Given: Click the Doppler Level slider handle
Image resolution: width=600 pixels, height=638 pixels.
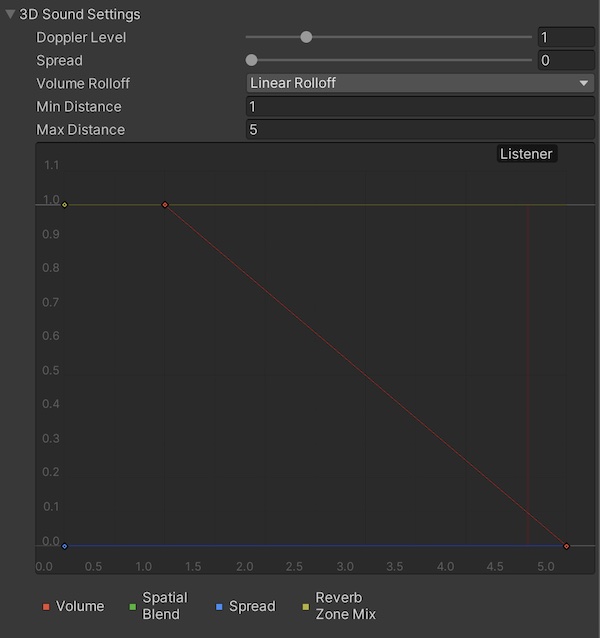Looking at the screenshot, I should click(x=306, y=37).
